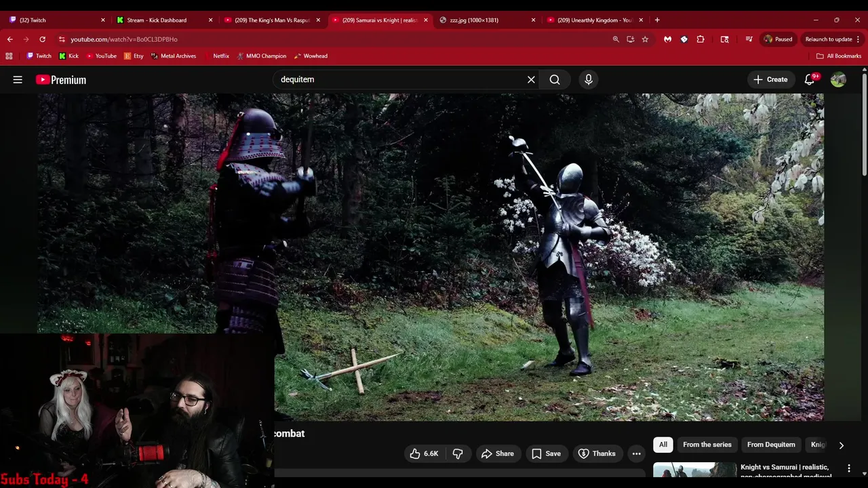Viewport: 868px width, 488px height.
Task: Open the browser apps grid shortcut
Action: (9, 56)
